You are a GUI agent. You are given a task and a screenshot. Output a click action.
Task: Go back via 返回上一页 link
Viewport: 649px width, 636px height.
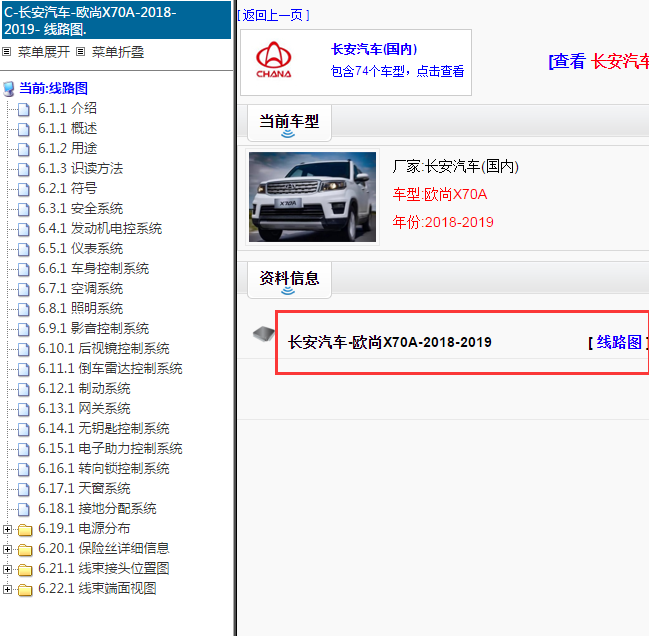click(273, 15)
